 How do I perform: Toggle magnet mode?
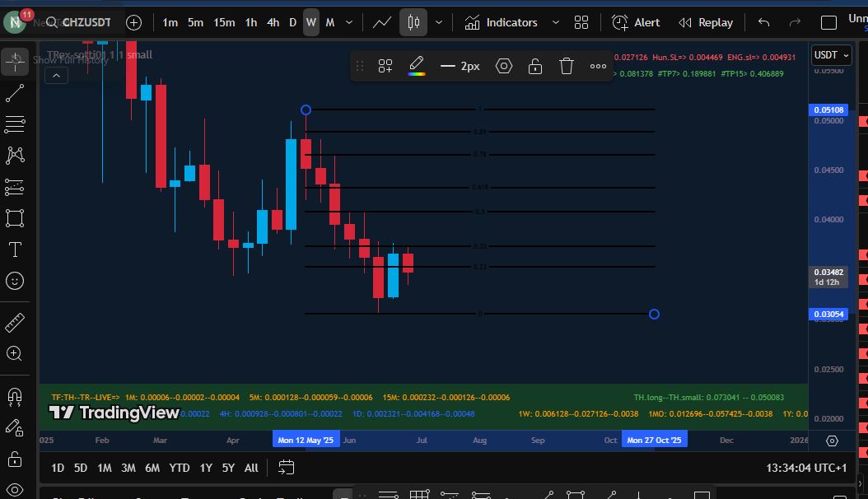click(15, 396)
